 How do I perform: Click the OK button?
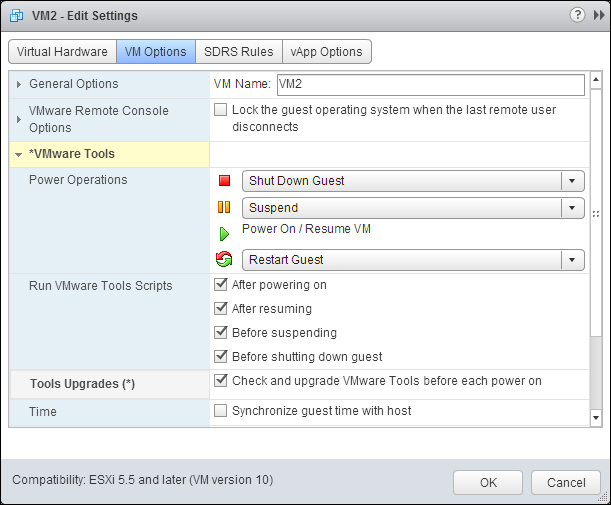488,483
